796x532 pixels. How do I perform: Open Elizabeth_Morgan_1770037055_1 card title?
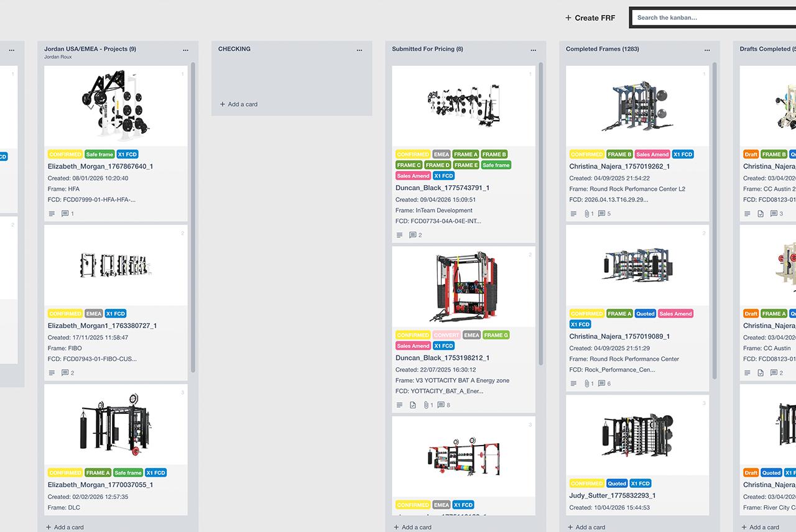tap(100, 485)
